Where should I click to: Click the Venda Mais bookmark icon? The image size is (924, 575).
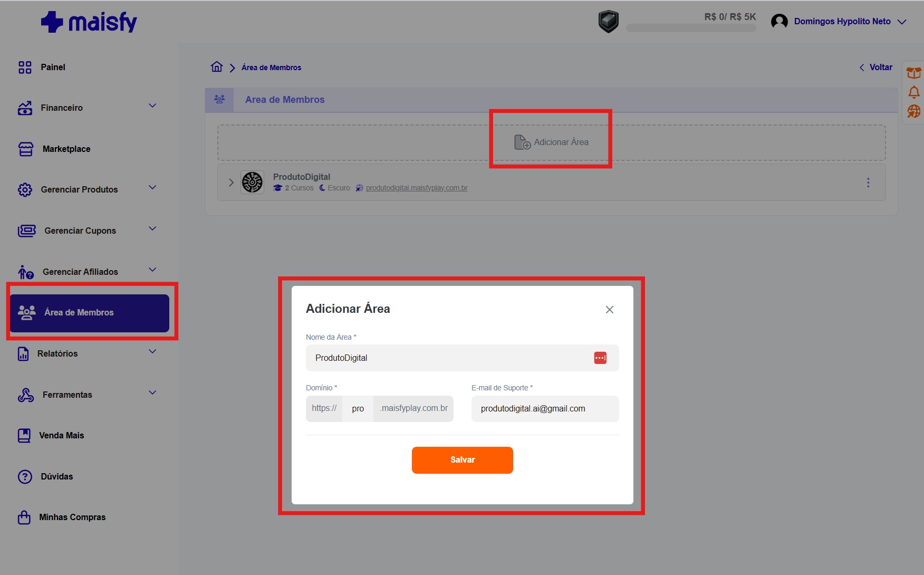24,435
